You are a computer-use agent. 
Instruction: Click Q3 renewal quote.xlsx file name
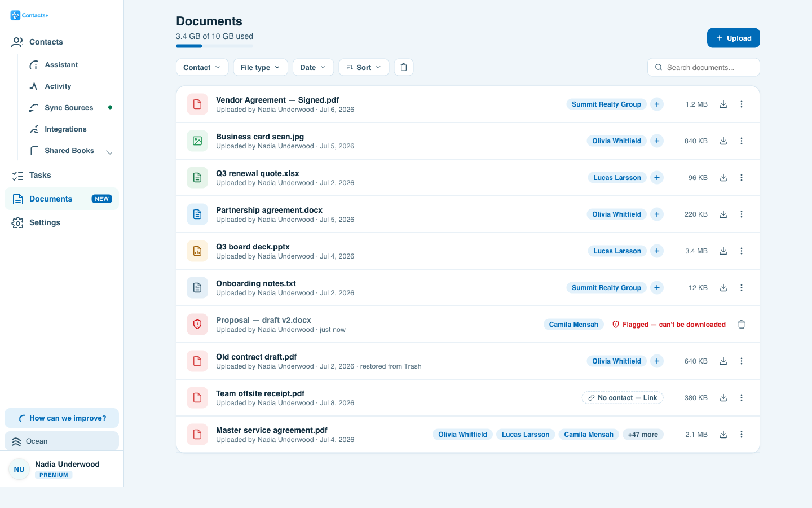coord(258,173)
